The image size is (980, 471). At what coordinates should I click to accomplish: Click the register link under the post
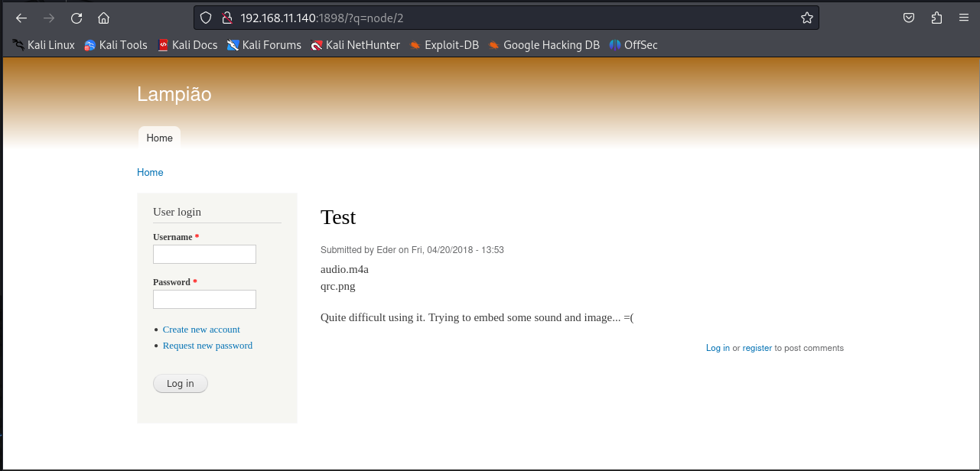[757, 348]
